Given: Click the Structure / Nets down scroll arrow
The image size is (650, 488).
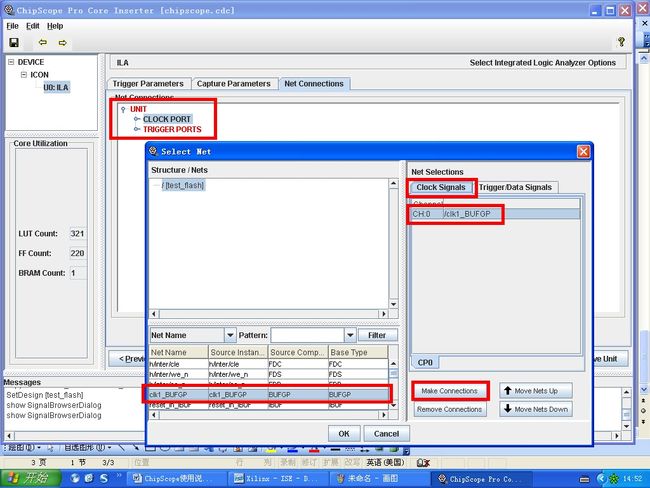Looking at the screenshot, I should coord(393,304).
